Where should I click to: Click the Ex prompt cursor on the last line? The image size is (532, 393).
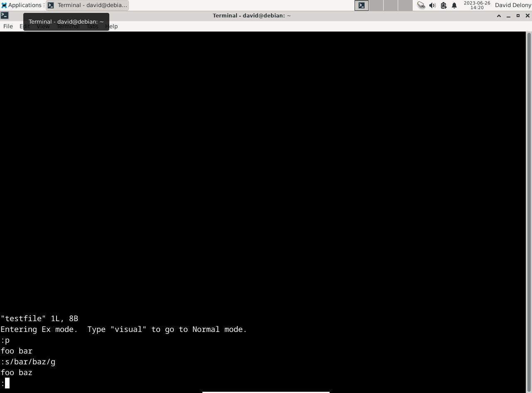tap(7, 383)
